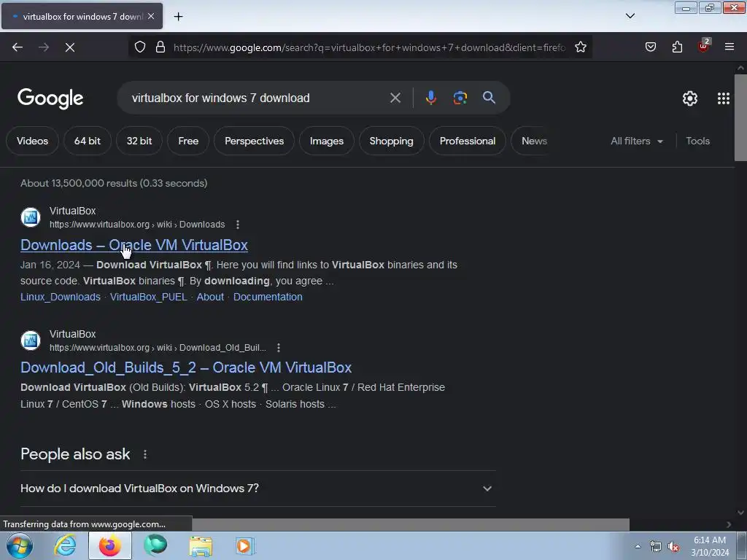Submit search with magnifier icon
Viewport: 747px width, 560px height.
(x=489, y=98)
